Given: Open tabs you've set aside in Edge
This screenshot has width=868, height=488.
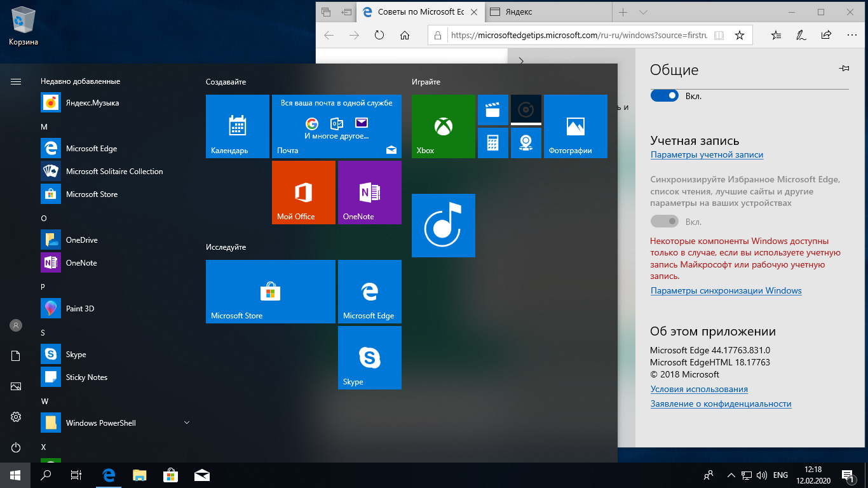Looking at the screenshot, I should point(326,12).
